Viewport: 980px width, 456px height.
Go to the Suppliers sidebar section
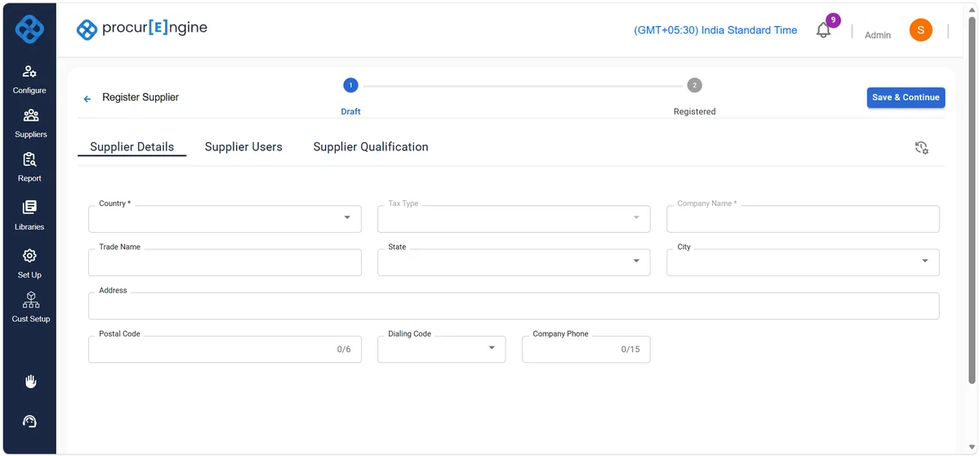[x=30, y=123]
